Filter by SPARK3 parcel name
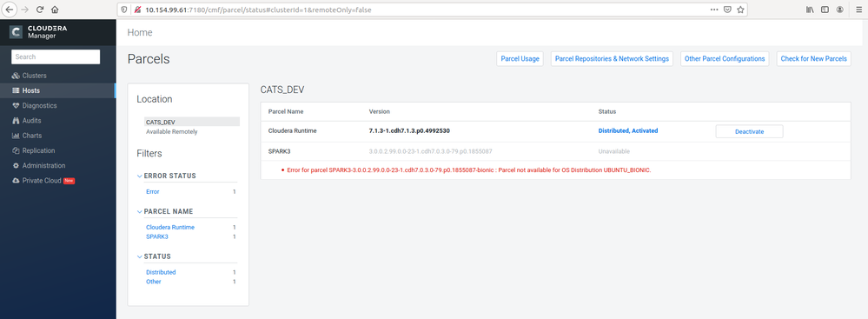This screenshot has width=868, height=319. tap(156, 237)
